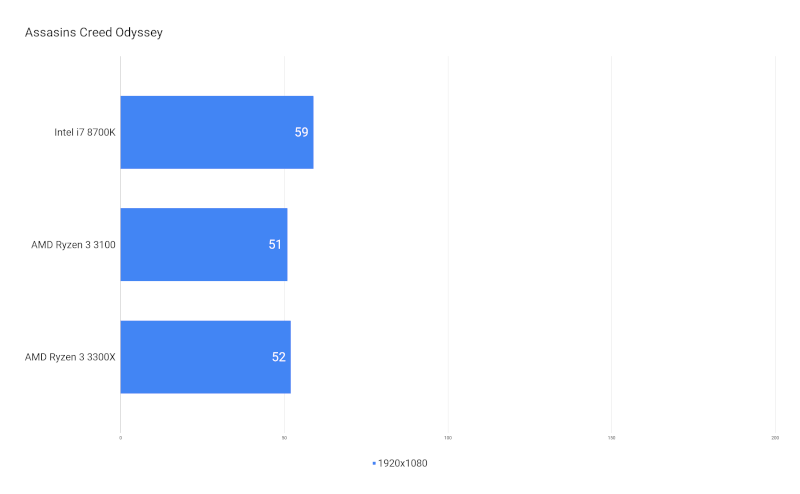Click the AMD Ryzen 3 3300X axis label
This screenshot has width=800, height=494.
tap(70, 357)
